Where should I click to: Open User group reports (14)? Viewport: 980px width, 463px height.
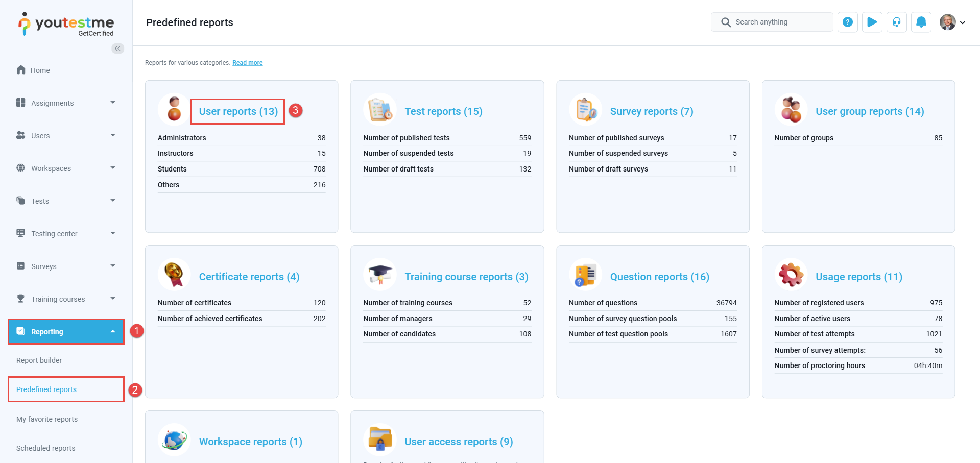(x=870, y=111)
